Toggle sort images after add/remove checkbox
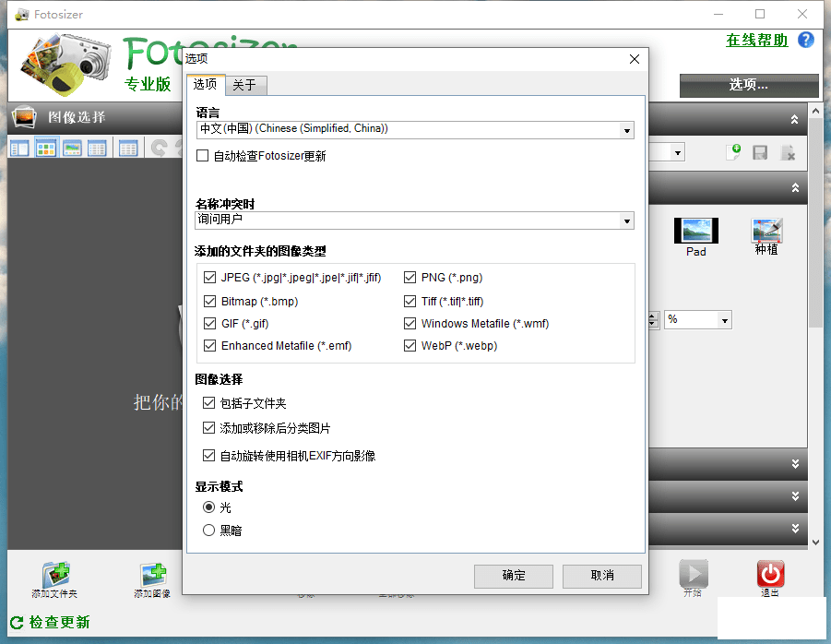The width and height of the screenshot is (831, 644). 208,428
